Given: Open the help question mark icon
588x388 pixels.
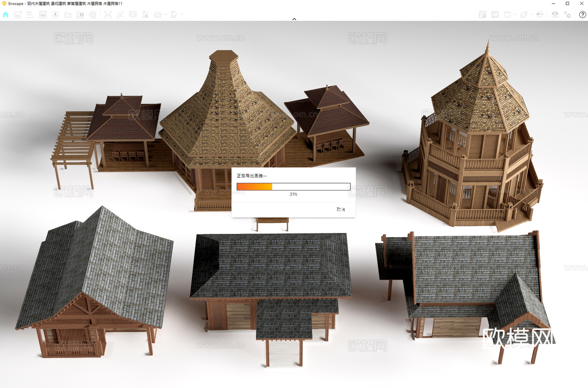Looking at the screenshot, I should click(582, 15).
